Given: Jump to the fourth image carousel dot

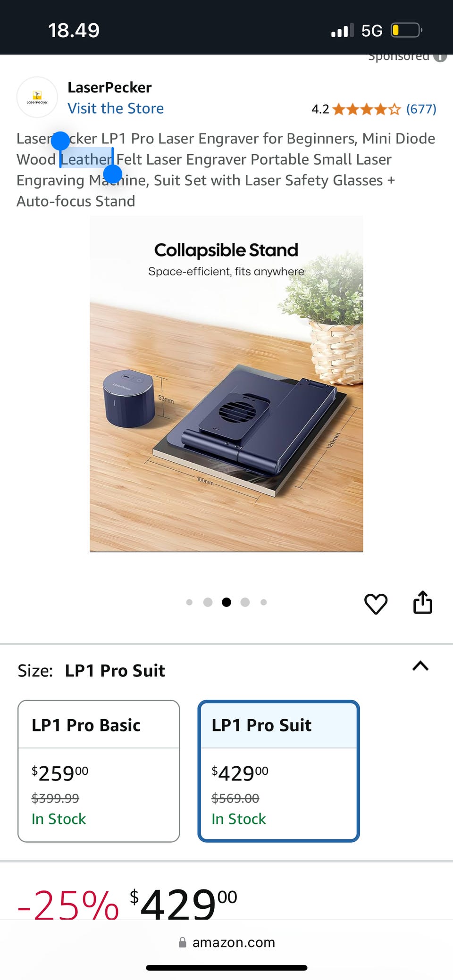Looking at the screenshot, I should pyautogui.click(x=245, y=602).
